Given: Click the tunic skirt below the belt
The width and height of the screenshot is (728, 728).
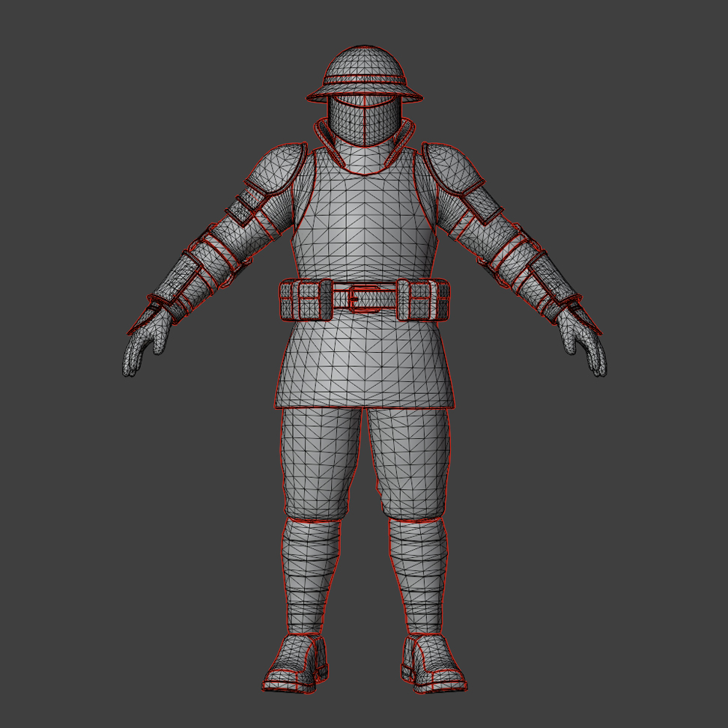Looking at the screenshot, I should coord(365,360).
